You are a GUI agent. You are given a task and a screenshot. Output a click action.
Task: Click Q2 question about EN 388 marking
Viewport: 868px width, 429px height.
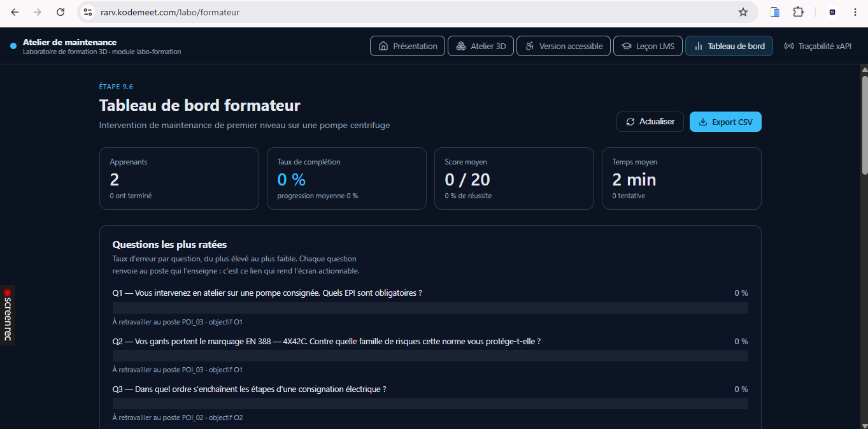tap(326, 342)
